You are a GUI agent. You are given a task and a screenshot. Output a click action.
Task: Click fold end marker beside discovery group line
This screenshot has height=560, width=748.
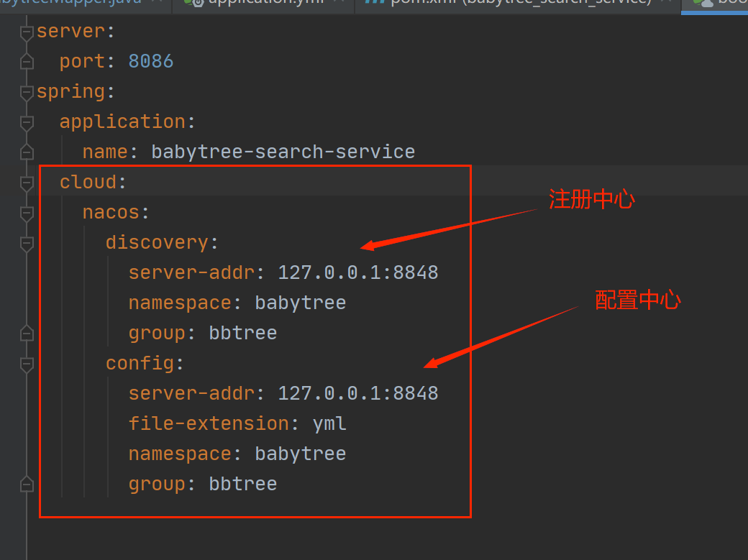pos(27,334)
